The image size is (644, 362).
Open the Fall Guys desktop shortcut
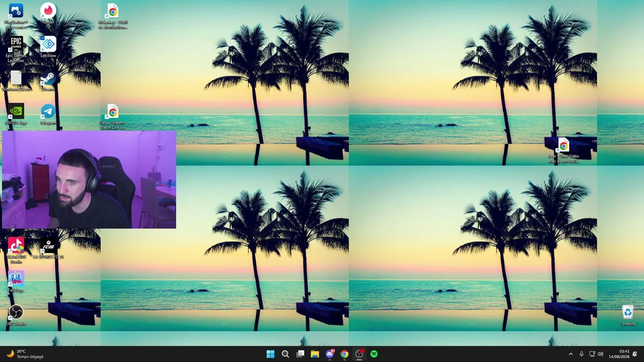(16, 282)
